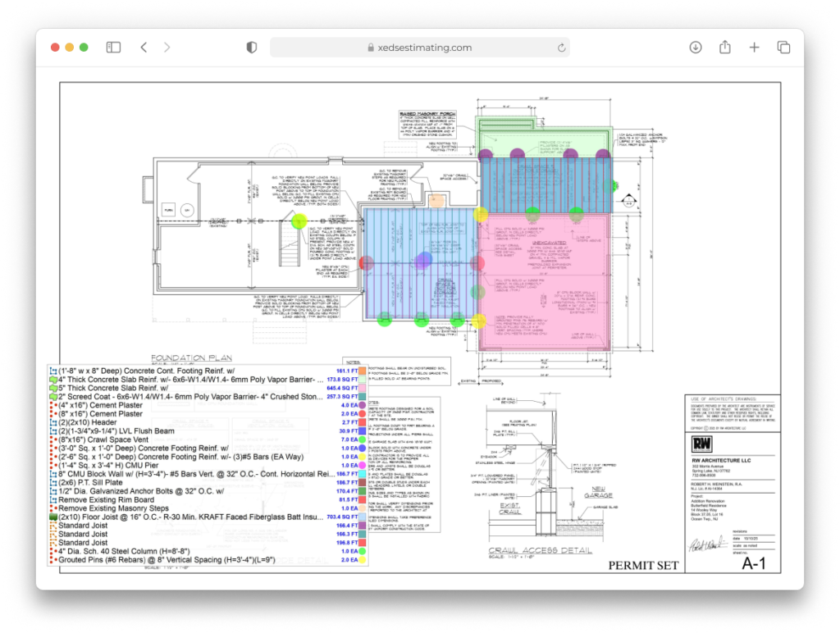Click the green icon beside (2x10) Floor Joist
Screen dimensions: 840x633
[x=52, y=518]
